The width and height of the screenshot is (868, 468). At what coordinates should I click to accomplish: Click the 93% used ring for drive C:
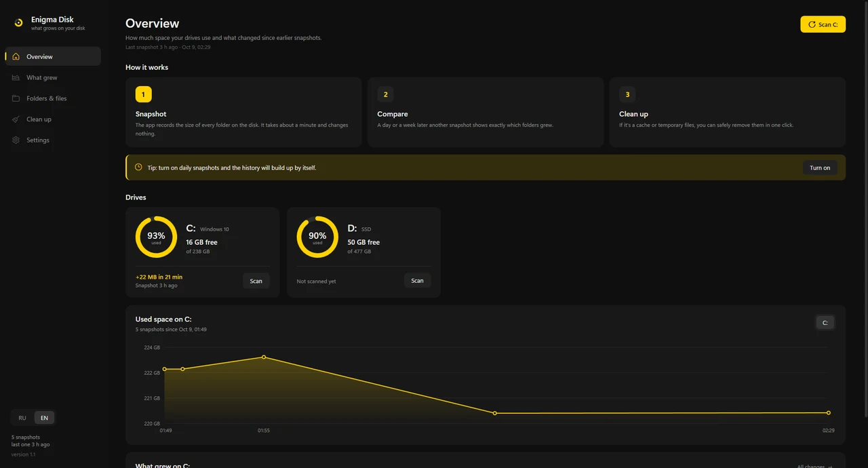pyautogui.click(x=156, y=237)
